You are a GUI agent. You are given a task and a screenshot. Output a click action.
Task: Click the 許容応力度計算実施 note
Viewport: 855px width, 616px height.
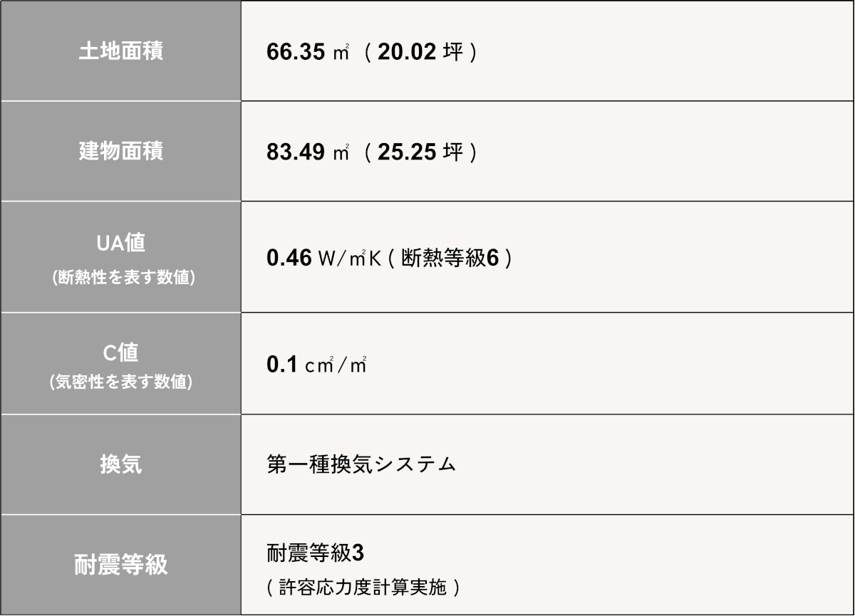click(363, 588)
